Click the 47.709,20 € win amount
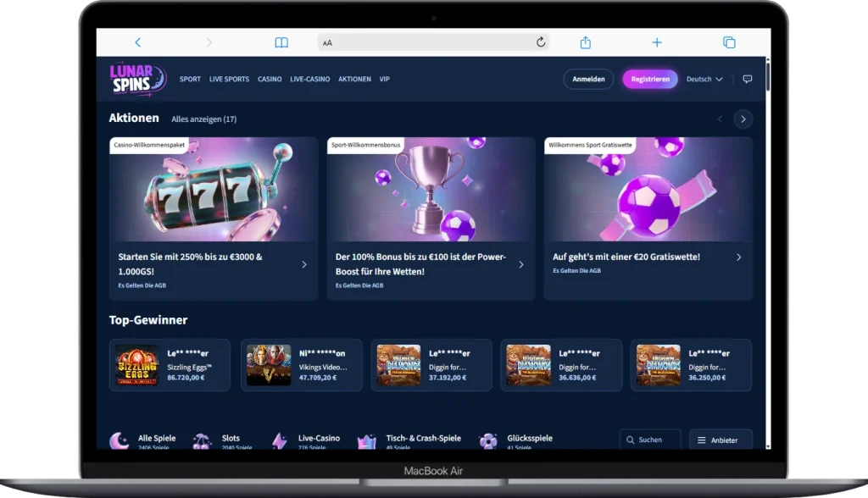The height and width of the screenshot is (498, 868). click(318, 378)
